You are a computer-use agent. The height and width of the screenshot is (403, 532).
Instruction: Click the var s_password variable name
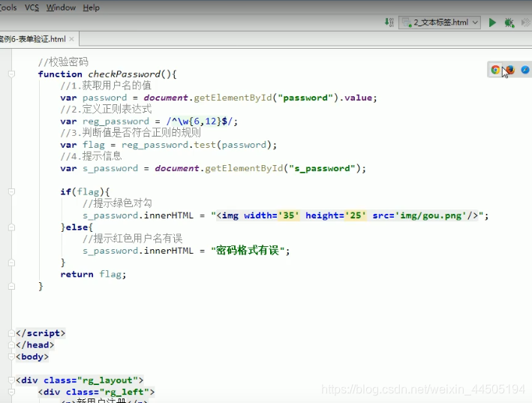coord(110,168)
